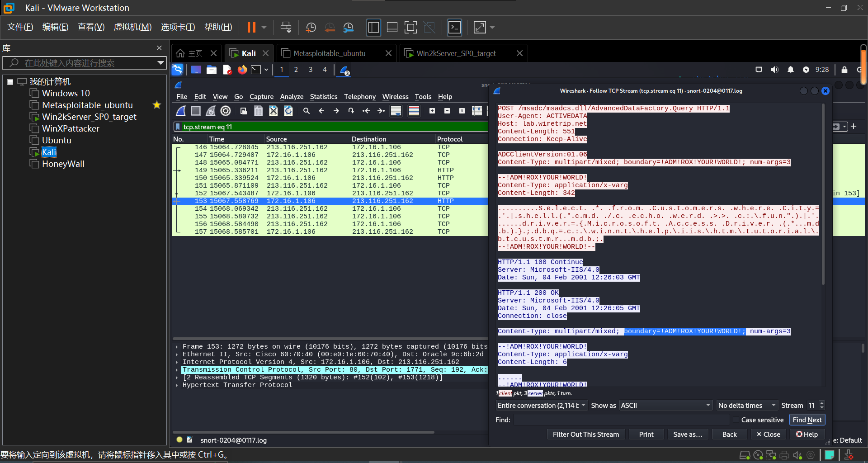
Task: Click the stop capture square icon
Action: [x=196, y=111]
